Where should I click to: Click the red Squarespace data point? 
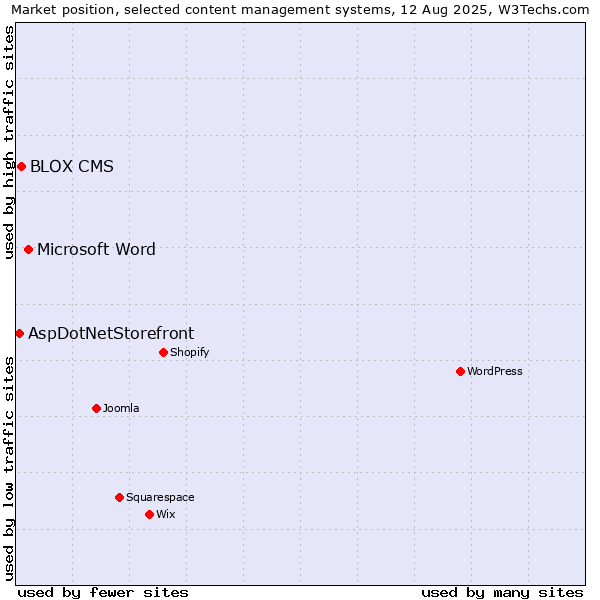coord(119,497)
